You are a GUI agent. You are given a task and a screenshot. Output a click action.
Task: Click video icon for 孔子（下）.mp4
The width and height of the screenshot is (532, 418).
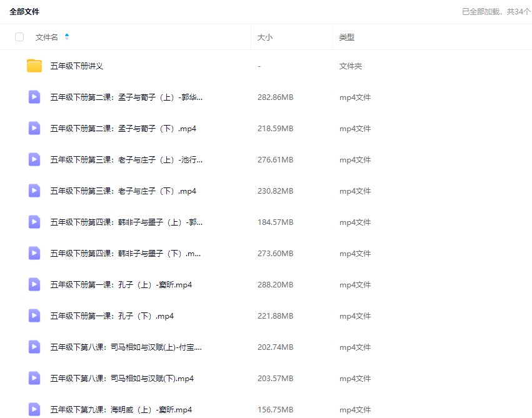tap(34, 316)
